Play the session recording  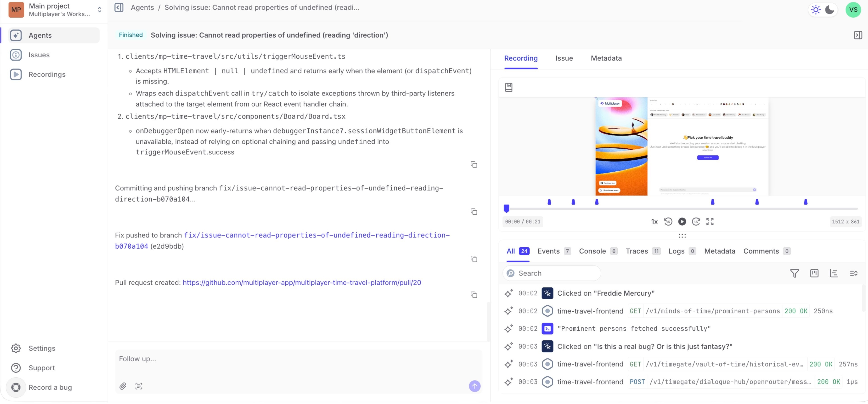click(682, 222)
